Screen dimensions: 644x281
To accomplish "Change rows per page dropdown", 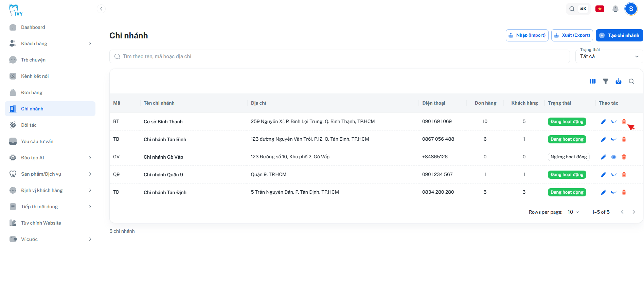I will [x=573, y=212].
